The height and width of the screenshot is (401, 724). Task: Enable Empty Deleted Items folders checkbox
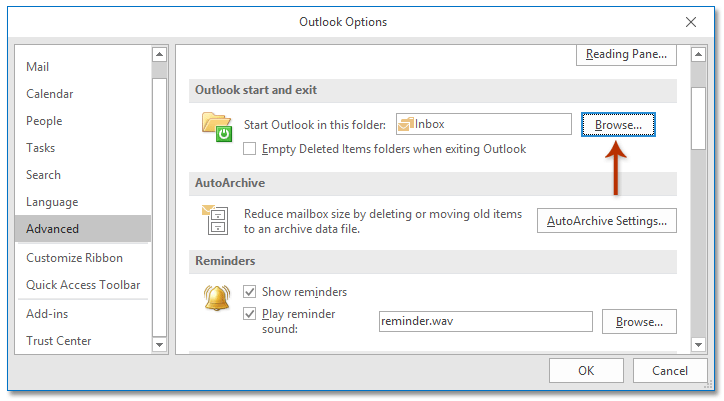[251, 149]
